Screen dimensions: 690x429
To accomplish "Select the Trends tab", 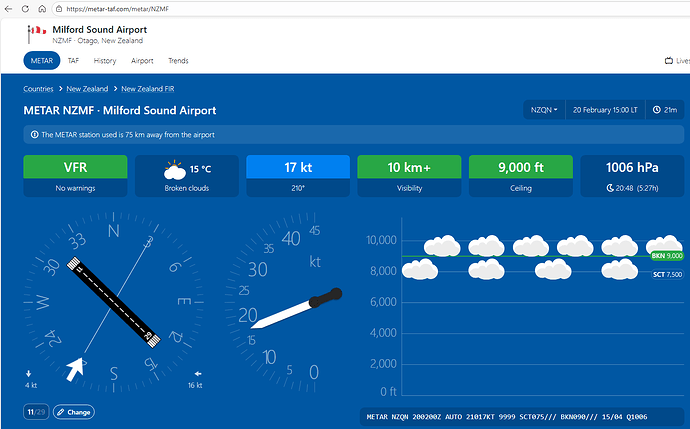I will (178, 61).
